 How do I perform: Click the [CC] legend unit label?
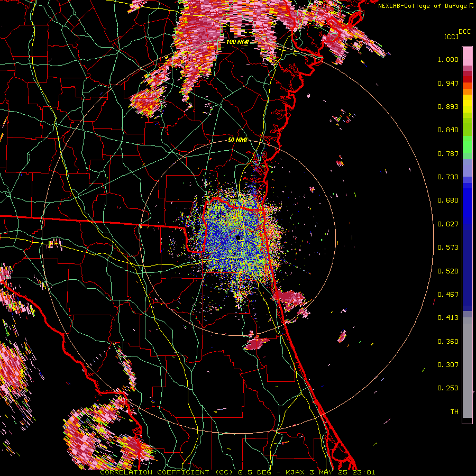tap(451, 36)
